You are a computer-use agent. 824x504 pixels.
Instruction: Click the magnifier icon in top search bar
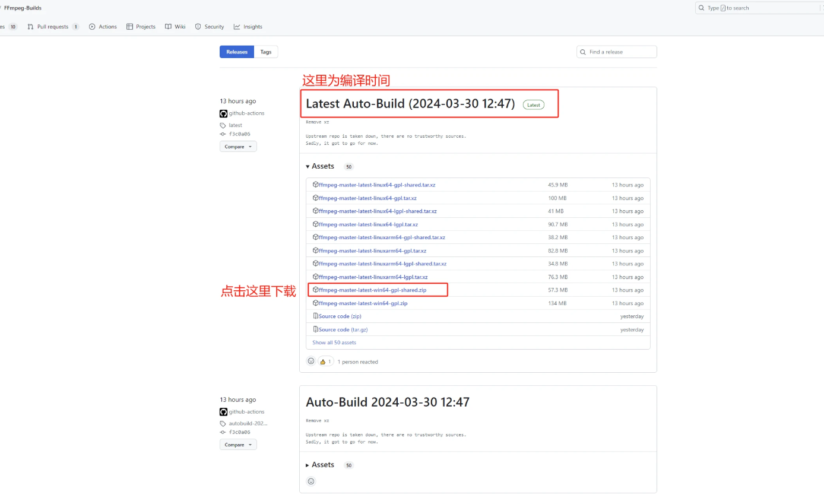[702, 8]
